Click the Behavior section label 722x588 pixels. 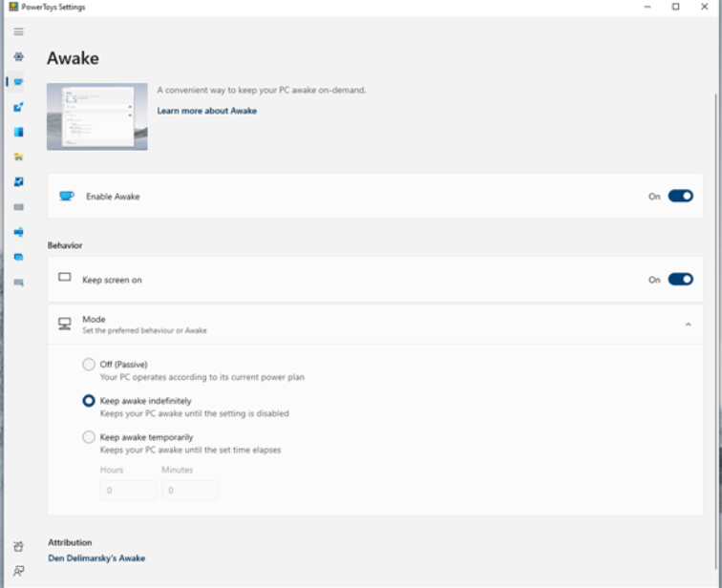[x=65, y=245]
